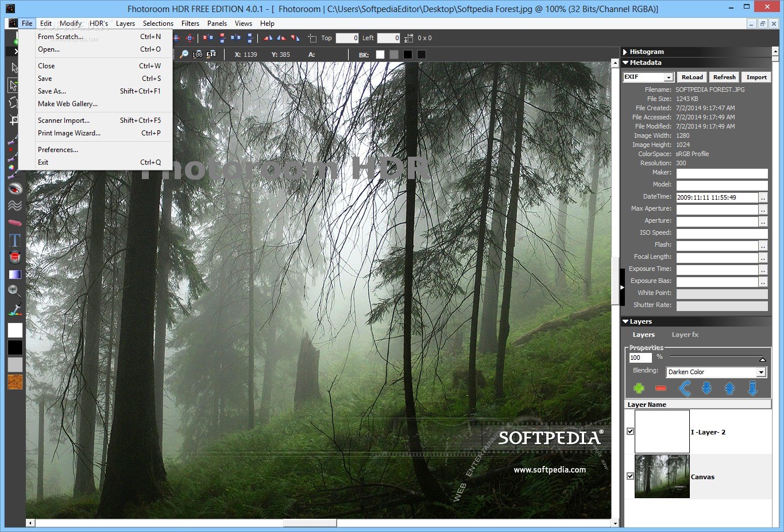Open the HDR's menu

[99, 24]
